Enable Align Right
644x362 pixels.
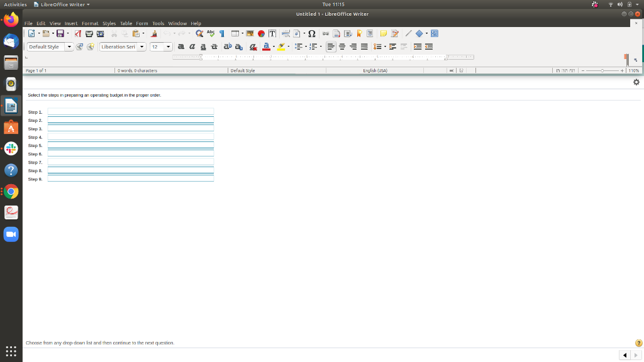click(353, 47)
